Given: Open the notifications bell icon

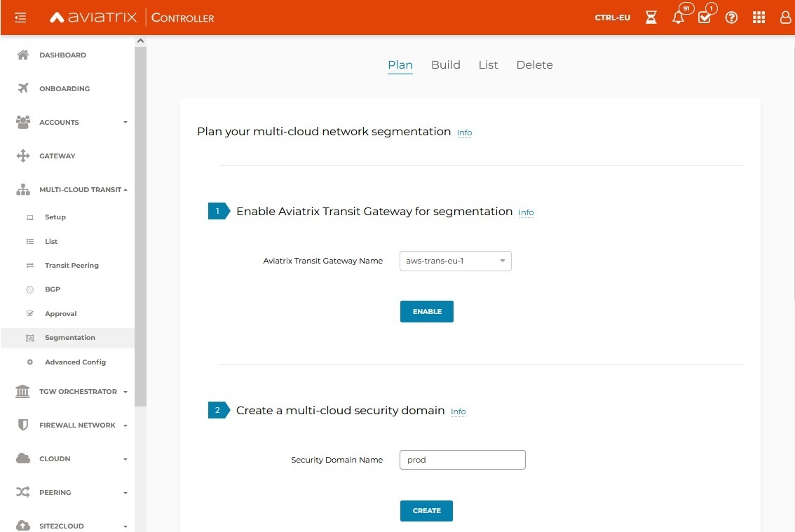Looking at the screenshot, I should (679, 18).
